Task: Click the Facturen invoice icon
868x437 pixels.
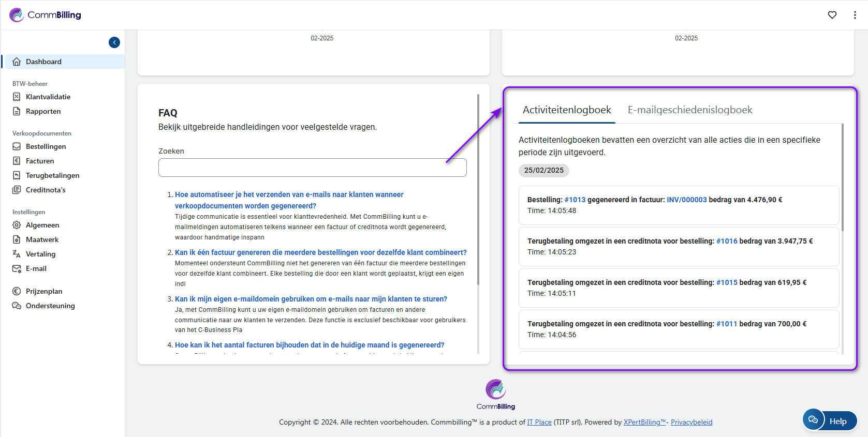Action: click(17, 161)
